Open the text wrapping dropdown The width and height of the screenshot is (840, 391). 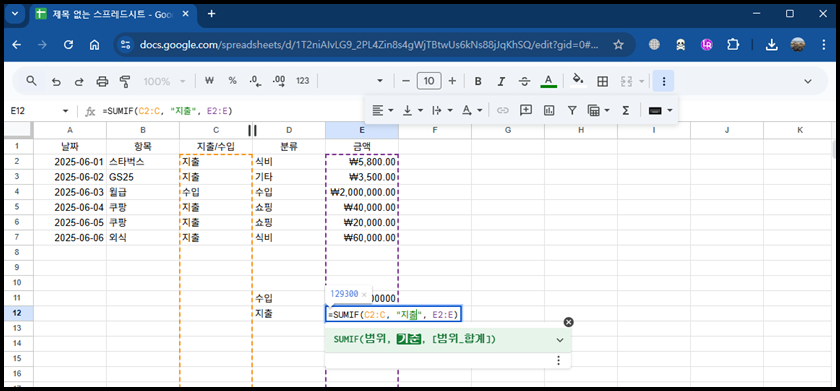(442, 110)
